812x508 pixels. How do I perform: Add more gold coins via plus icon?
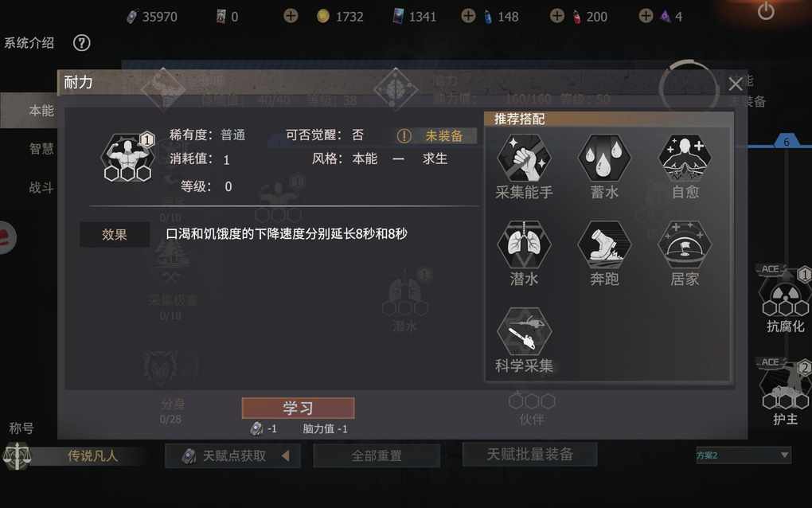click(x=291, y=16)
